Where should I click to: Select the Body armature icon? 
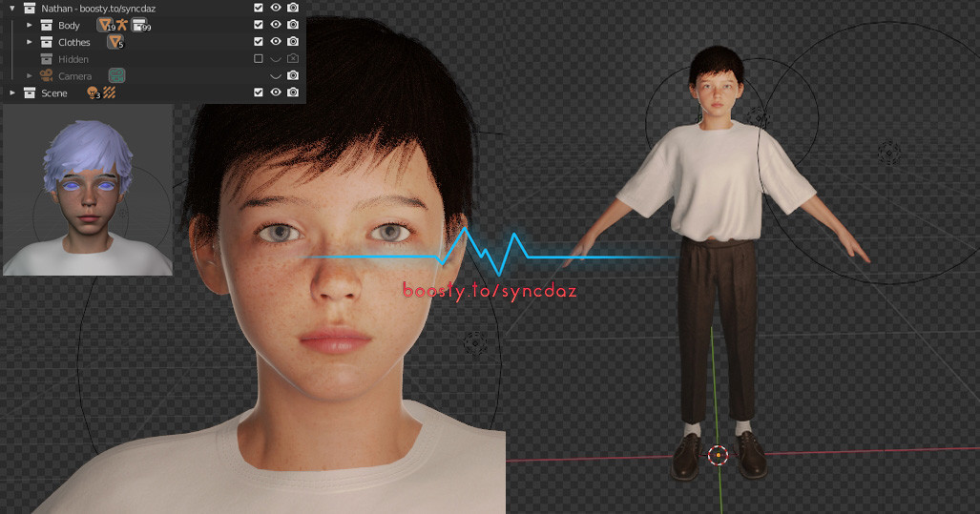coord(122,25)
